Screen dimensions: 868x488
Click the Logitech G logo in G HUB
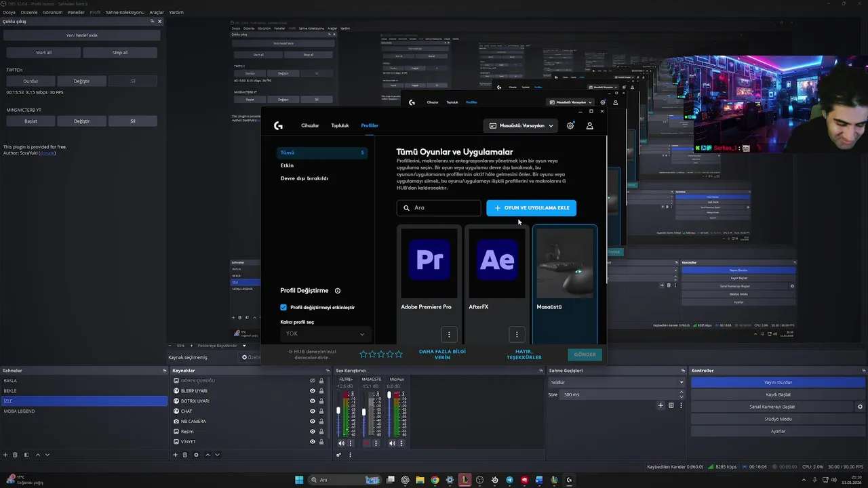tap(278, 125)
